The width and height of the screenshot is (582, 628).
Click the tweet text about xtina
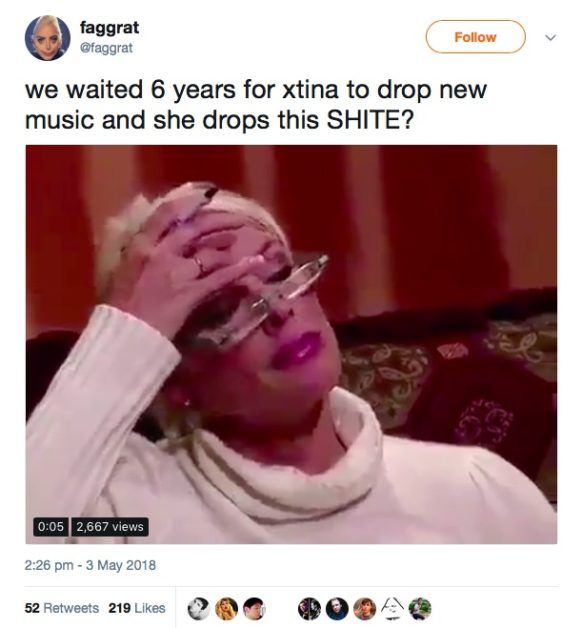coord(256,105)
